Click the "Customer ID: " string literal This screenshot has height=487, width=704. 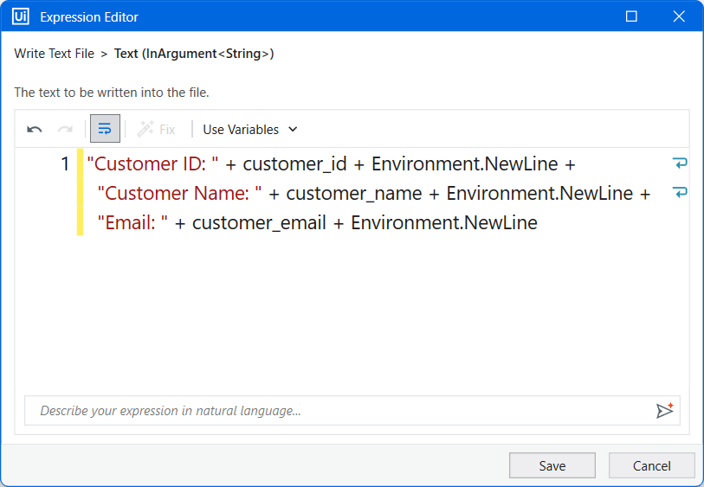[x=153, y=164]
